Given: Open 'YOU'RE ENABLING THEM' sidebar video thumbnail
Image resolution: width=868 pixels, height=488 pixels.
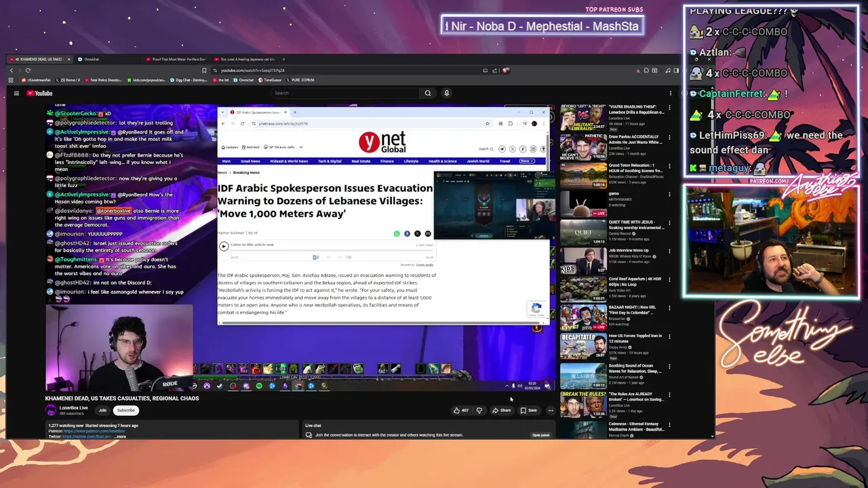Looking at the screenshot, I should (x=583, y=117).
